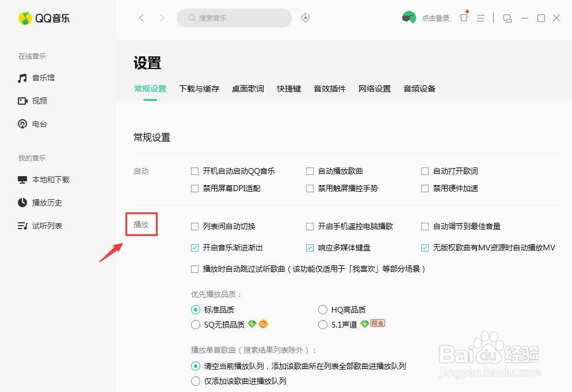The width and height of the screenshot is (572, 392).
Task: Switch to the 快捷键 tab
Action: [x=289, y=89]
